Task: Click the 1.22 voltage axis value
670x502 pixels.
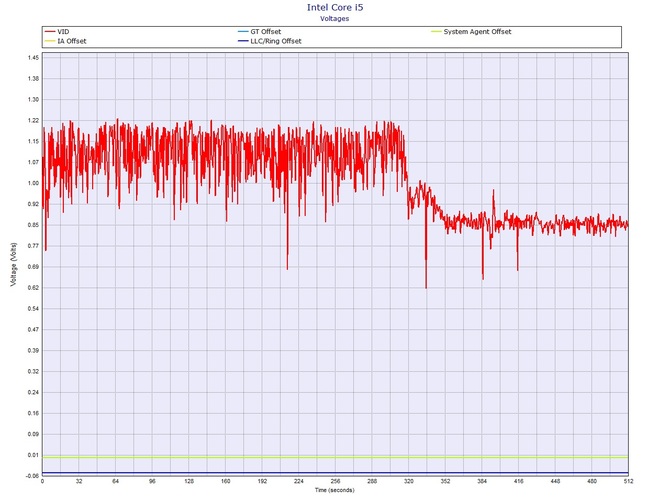Action: coord(33,120)
